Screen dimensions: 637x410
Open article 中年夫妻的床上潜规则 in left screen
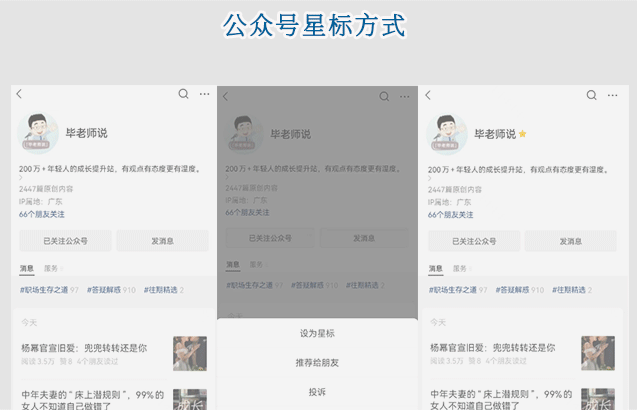(x=93, y=400)
